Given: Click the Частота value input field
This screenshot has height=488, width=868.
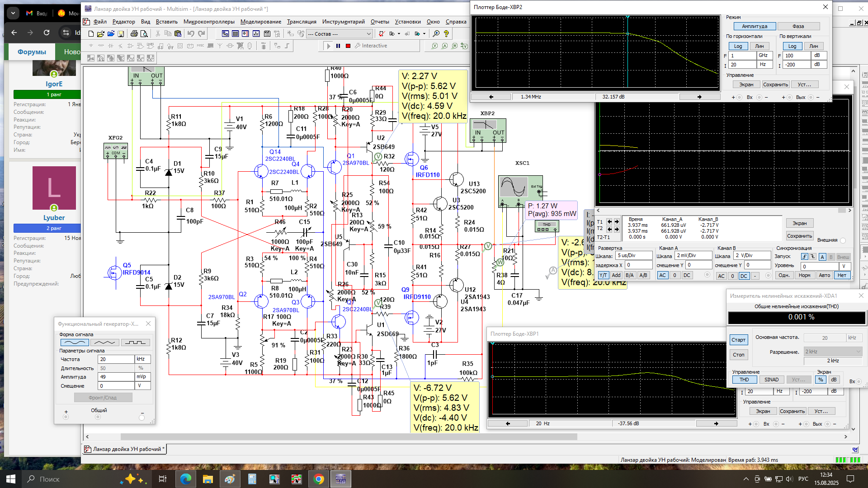Looking at the screenshot, I should 116,359.
